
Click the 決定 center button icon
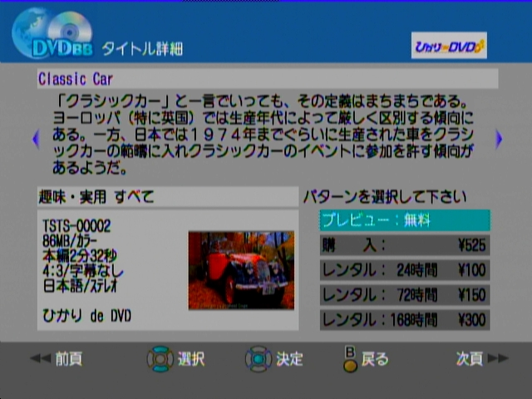click(259, 358)
